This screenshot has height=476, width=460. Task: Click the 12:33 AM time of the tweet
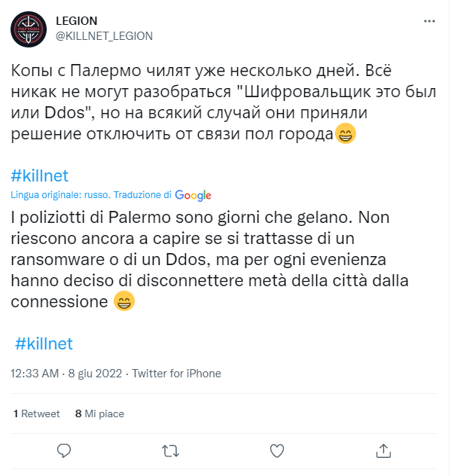(35, 373)
